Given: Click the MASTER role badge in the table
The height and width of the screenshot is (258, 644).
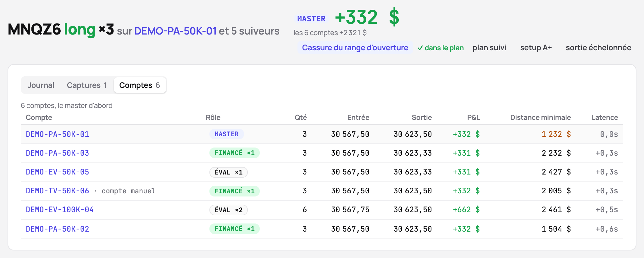Looking at the screenshot, I should (227, 134).
